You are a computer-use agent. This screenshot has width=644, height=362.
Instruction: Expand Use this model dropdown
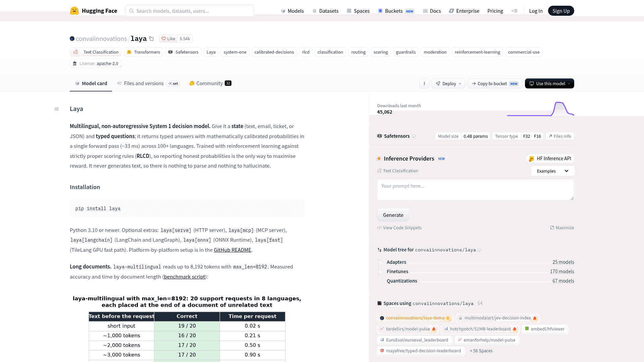(549, 83)
